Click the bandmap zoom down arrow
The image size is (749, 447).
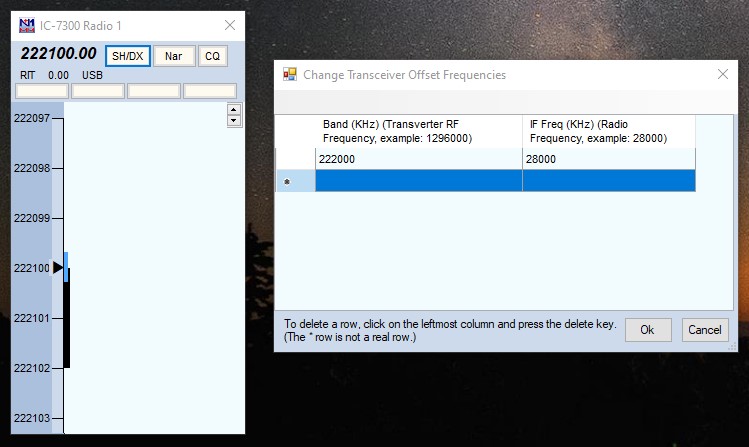point(234,120)
